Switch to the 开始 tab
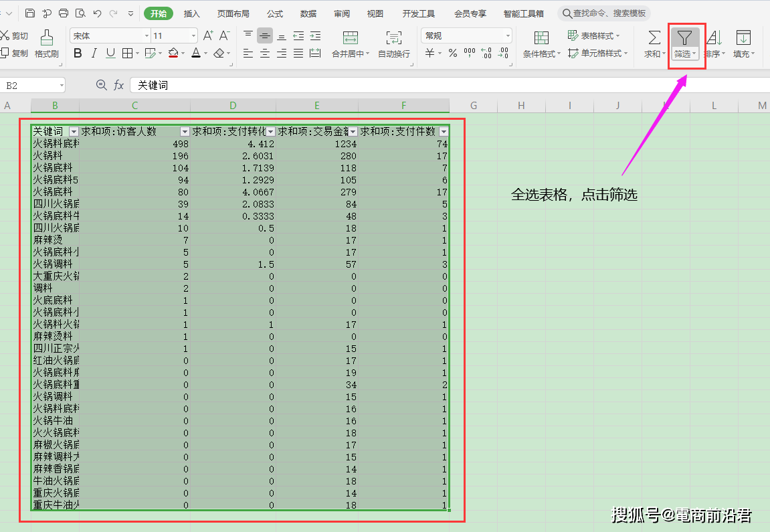The height and width of the screenshot is (532, 770). click(x=158, y=13)
